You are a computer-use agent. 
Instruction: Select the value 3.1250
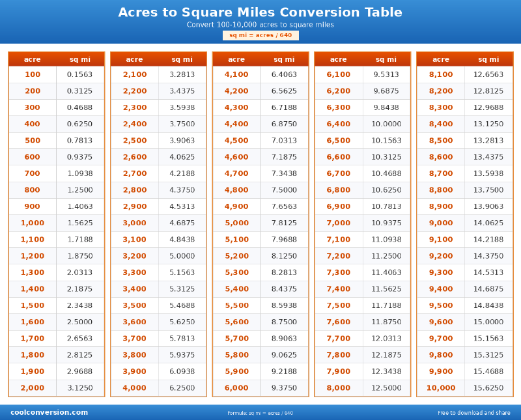pos(79,388)
